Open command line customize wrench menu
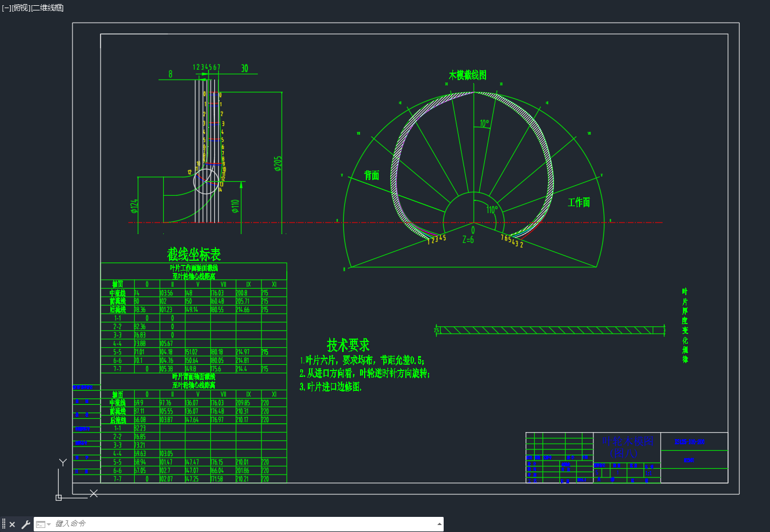The height and width of the screenshot is (532, 770). 26,524
